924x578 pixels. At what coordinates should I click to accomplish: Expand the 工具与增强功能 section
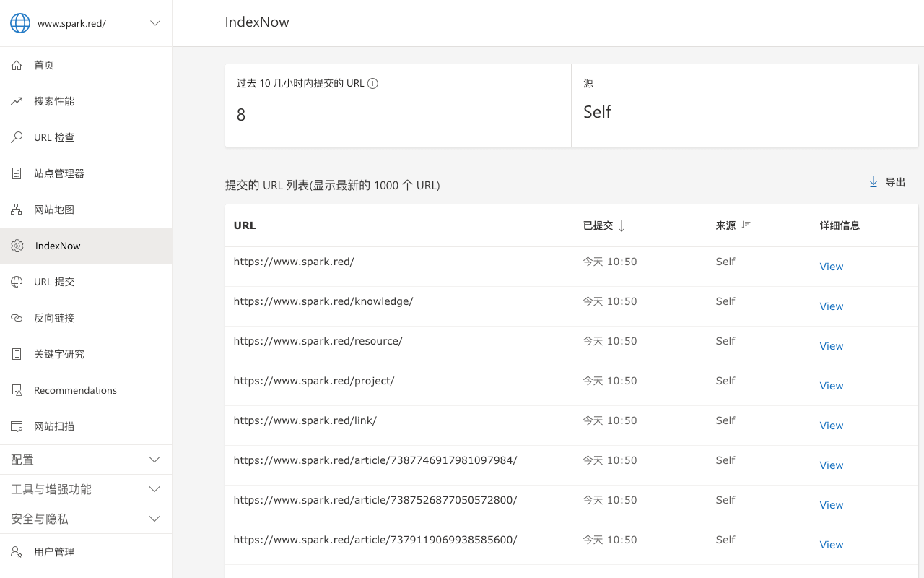click(x=154, y=489)
